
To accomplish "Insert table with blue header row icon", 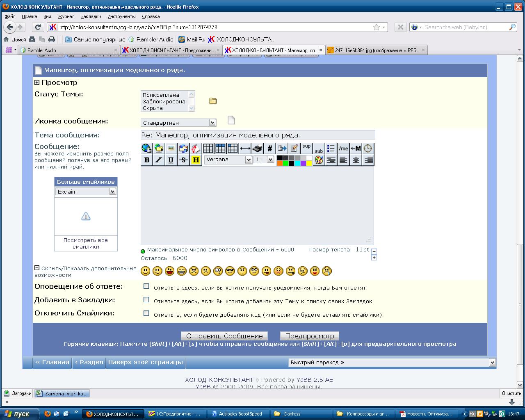I will click(x=220, y=148).
